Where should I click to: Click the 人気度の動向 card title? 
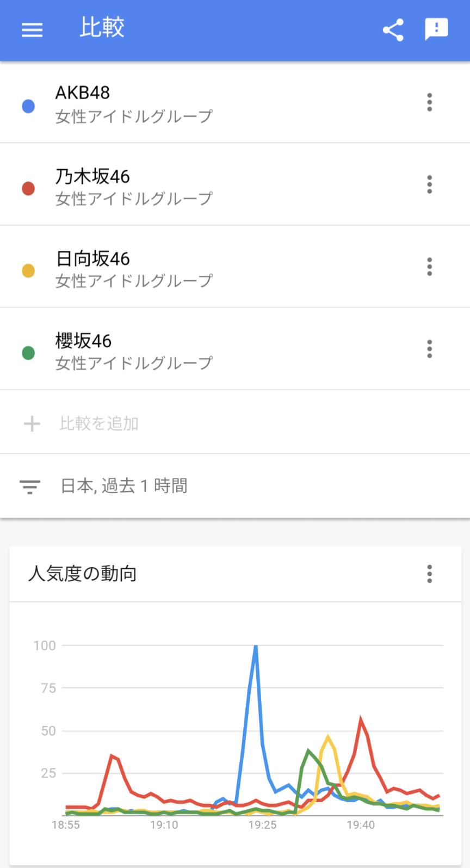point(82,574)
